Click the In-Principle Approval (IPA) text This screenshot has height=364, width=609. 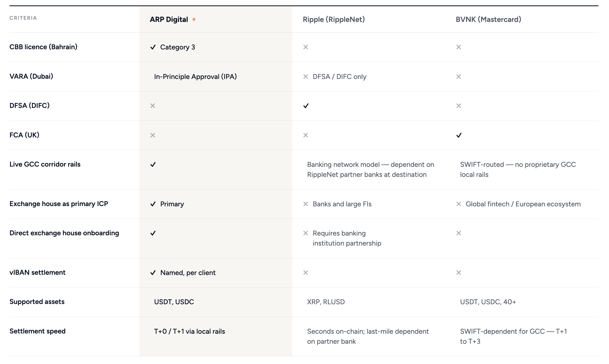click(195, 77)
